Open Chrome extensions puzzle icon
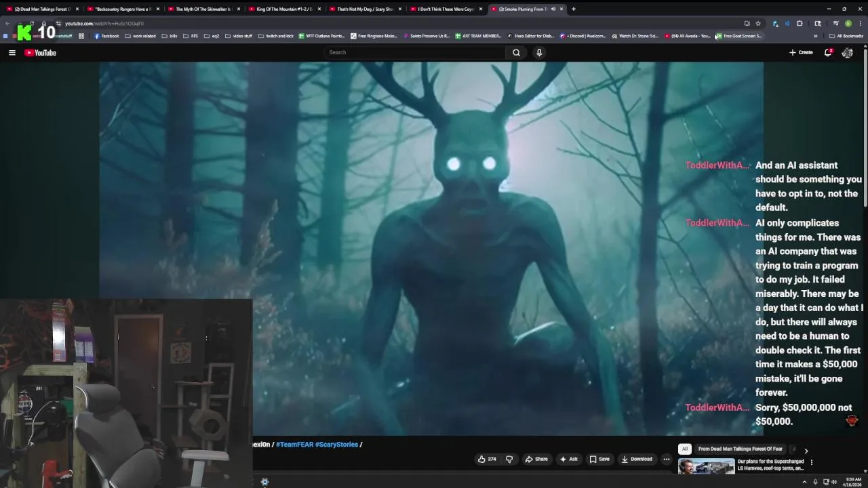The width and height of the screenshot is (868, 488). point(800,23)
